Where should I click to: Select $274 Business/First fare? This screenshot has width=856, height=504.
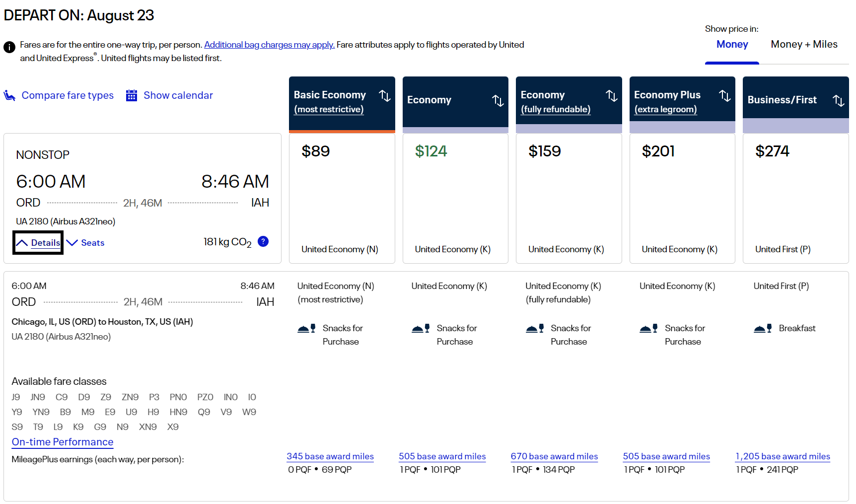click(796, 198)
